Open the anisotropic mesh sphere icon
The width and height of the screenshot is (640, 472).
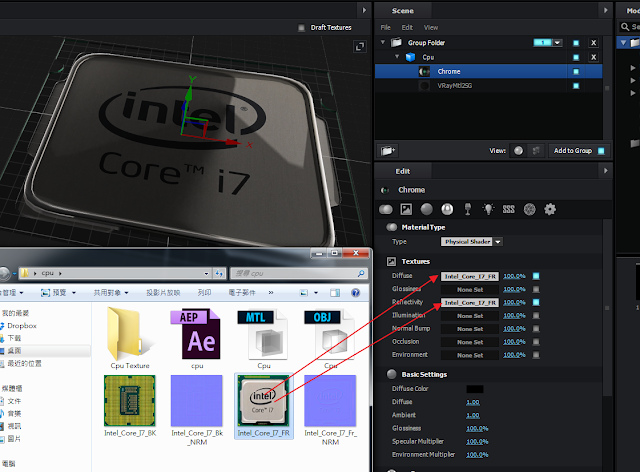point(529,209)
